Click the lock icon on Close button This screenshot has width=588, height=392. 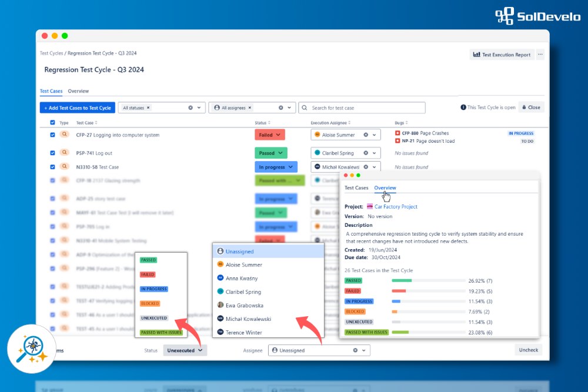tap(523, 108)
